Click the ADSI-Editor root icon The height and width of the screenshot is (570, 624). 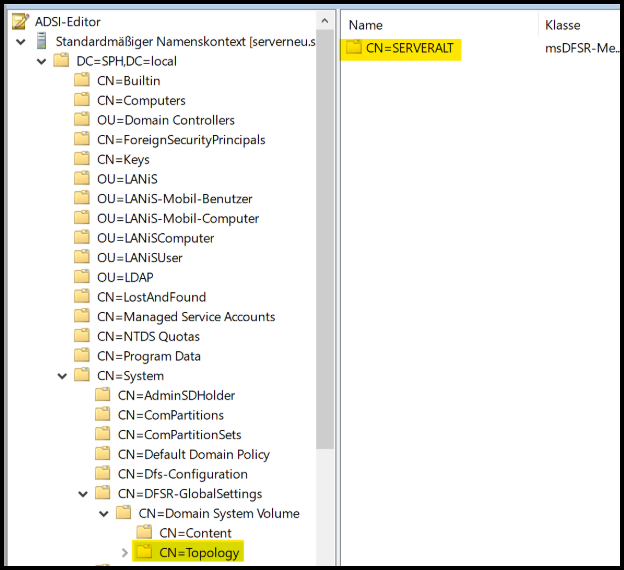[x=20, y=21]
